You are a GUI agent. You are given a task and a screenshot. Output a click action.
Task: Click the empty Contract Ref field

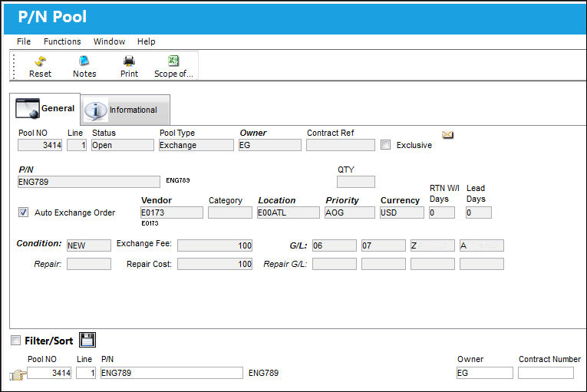pyautogui.click(x=340, y=145)
